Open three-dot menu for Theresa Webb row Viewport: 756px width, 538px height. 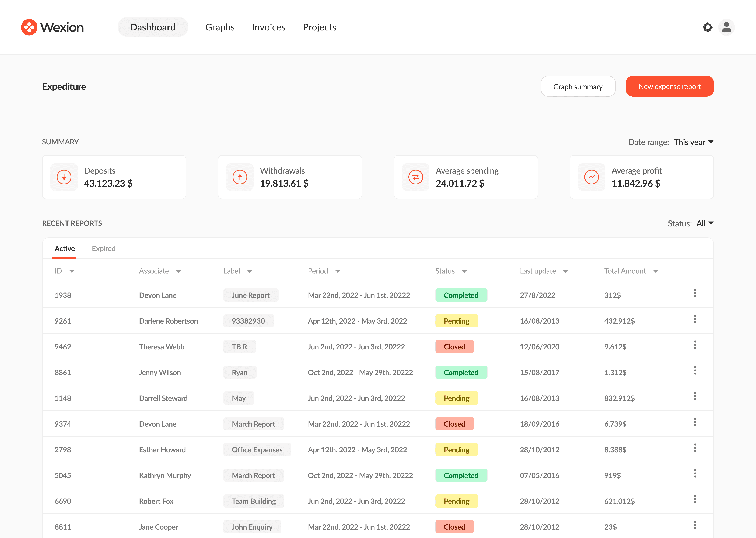pos(695,345)
